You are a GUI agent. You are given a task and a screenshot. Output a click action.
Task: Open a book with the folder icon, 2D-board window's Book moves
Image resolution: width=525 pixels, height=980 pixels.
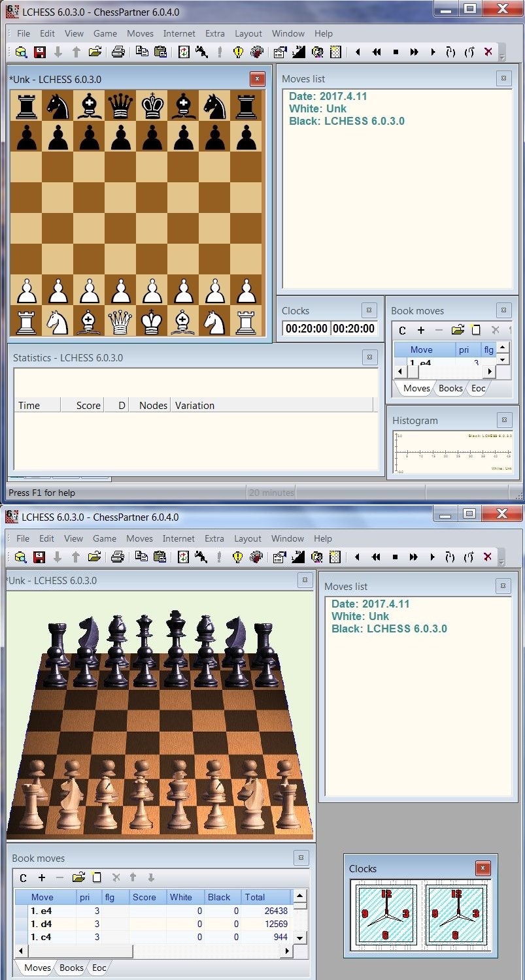(x=458, y=331)
